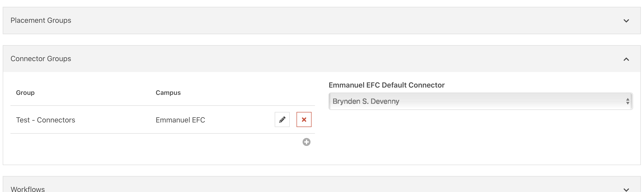The image size is (644, 192).
Task: Click the Workflows panel title
Action: click(x=28, y=189)
